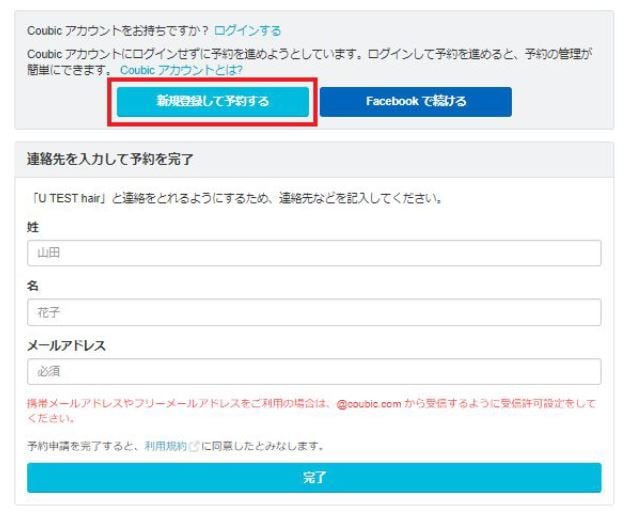Select the 連絡先を入力して予約を完了 heading text

(110, 159)
